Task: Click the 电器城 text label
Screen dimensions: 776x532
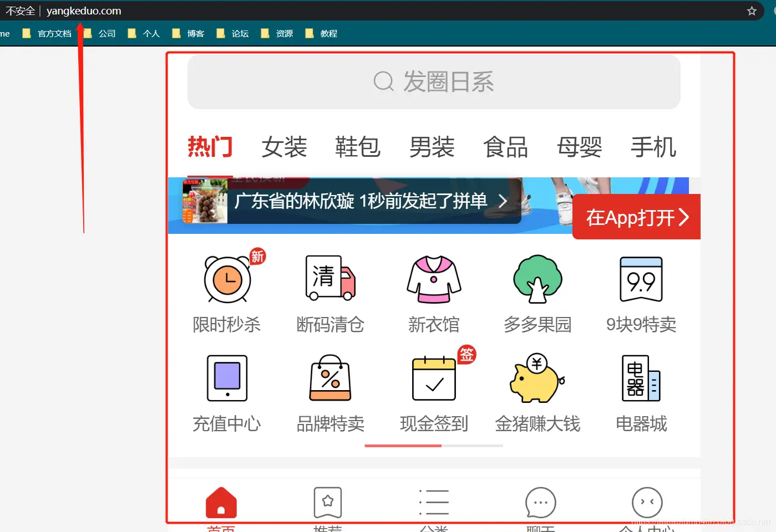Action: pos(641,423)
